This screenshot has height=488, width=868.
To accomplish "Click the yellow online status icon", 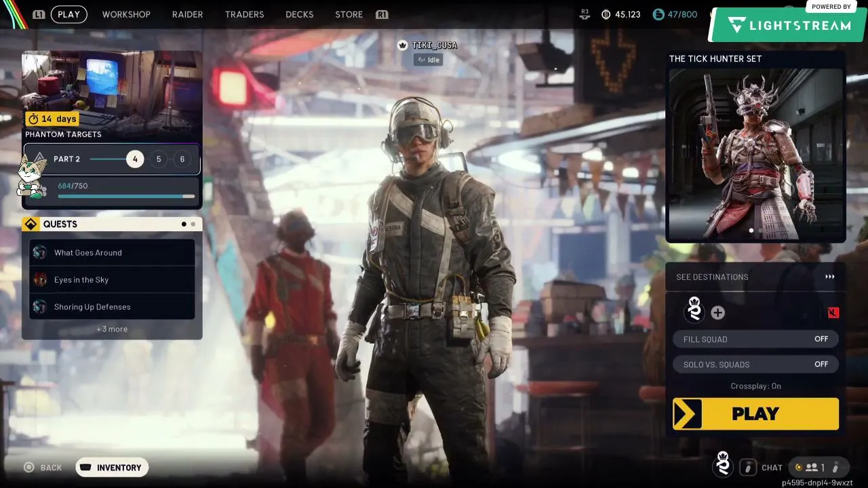I will coord(798,467).
